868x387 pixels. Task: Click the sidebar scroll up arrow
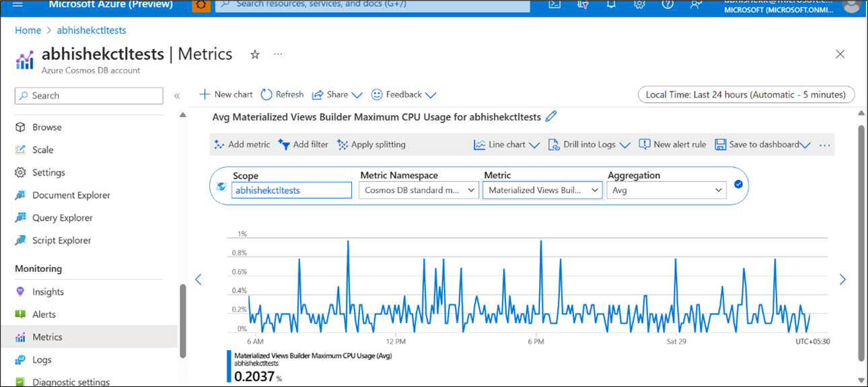(182, 116)
